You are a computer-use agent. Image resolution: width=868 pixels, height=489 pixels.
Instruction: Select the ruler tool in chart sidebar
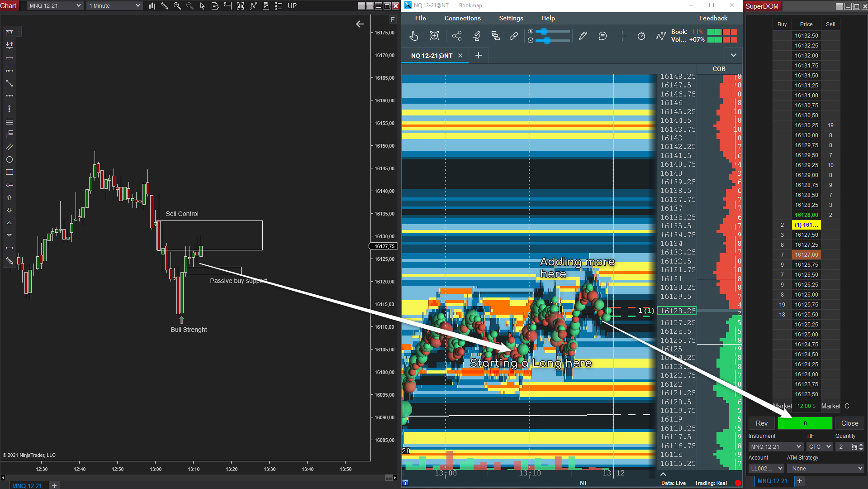point(9,33)
